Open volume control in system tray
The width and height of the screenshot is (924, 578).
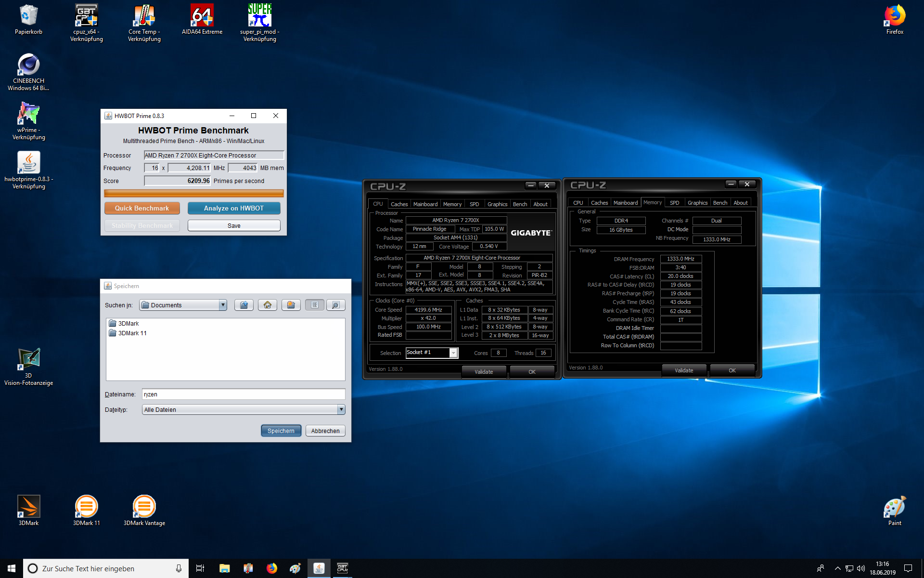[x=861, y=568]
